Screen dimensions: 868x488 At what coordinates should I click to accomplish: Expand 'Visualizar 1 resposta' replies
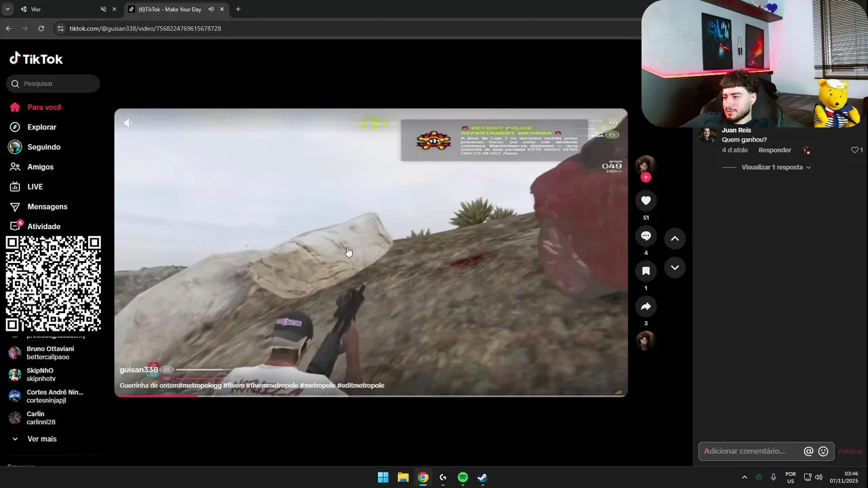point(776,167)
